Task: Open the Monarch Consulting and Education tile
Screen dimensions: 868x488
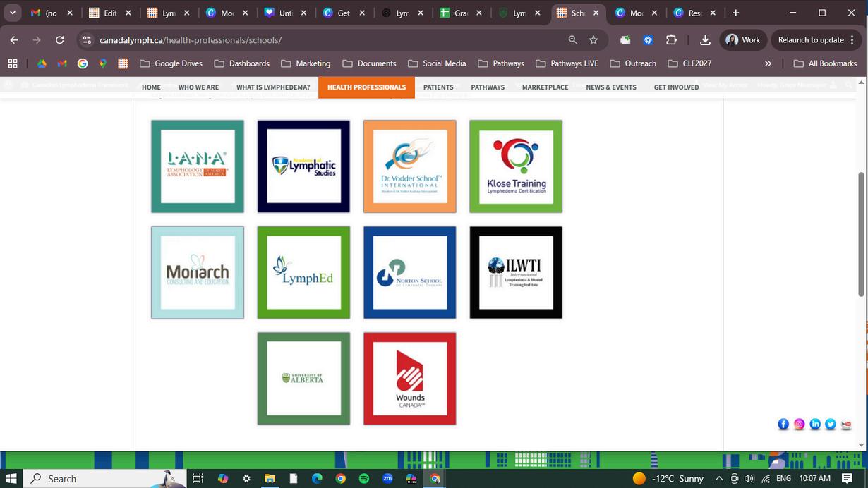Action: 198,272
